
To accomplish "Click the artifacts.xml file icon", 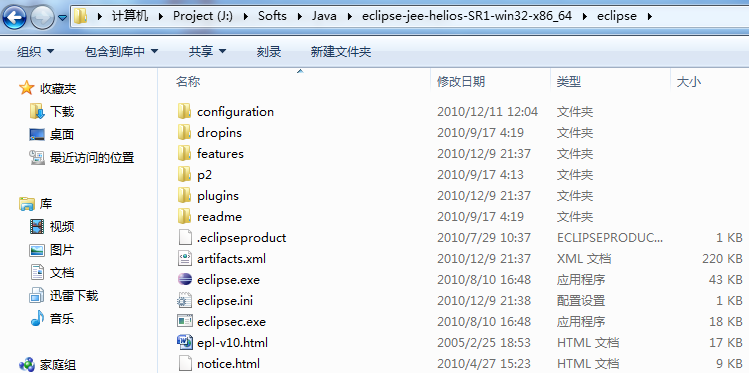I will coord(185,259).
